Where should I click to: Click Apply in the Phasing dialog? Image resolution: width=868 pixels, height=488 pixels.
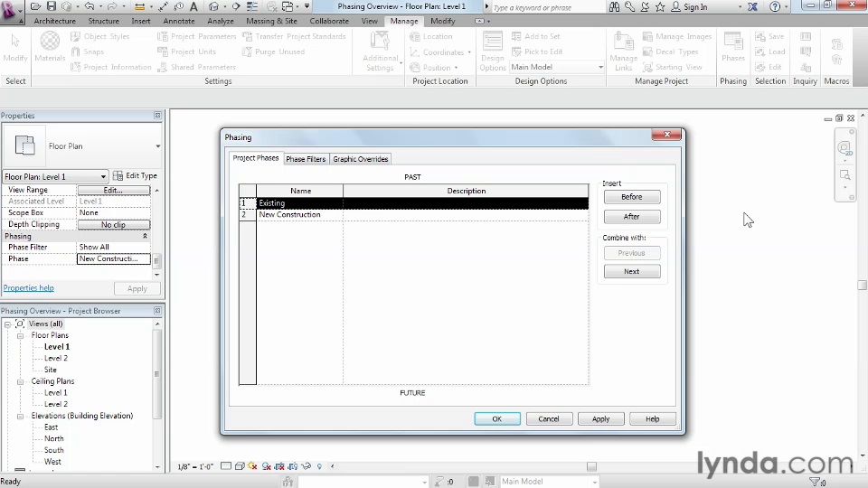(600, 418)
